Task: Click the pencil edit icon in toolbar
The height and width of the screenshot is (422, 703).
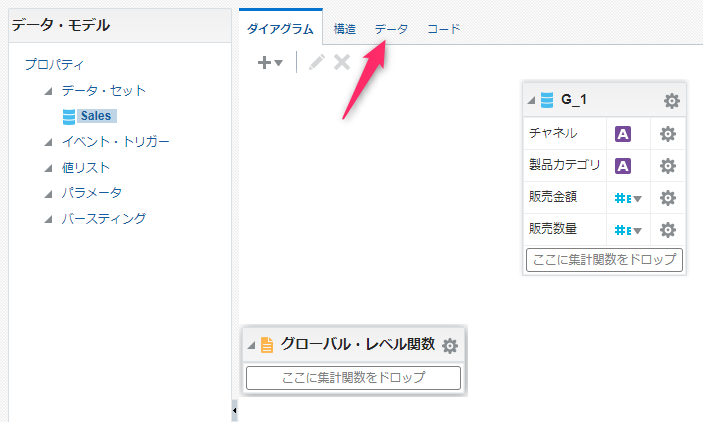Action: (317, 62)
